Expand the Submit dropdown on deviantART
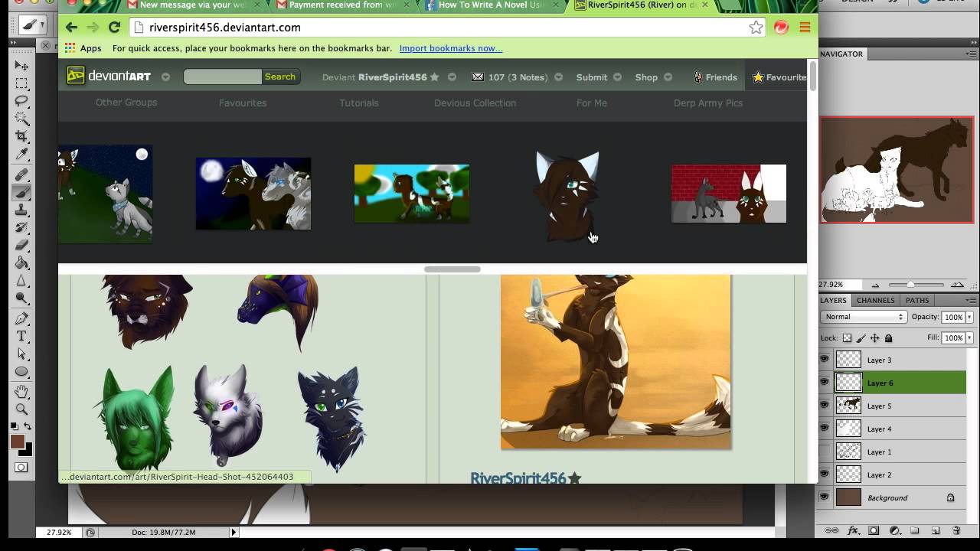 click(617, 77)
